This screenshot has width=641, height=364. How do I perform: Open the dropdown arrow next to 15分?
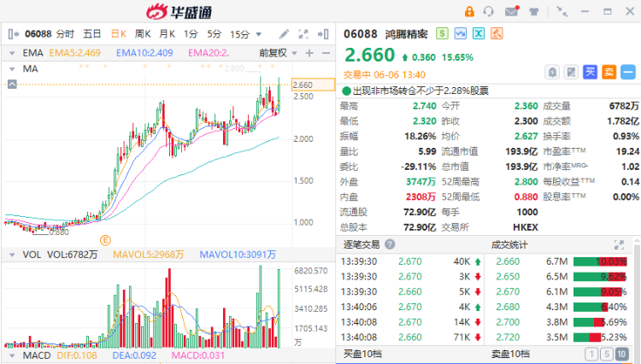click(258, 34)
